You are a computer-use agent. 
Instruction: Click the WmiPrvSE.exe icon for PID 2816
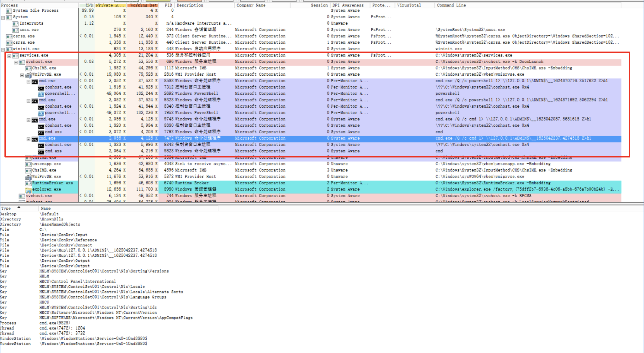tap(28, 75)
